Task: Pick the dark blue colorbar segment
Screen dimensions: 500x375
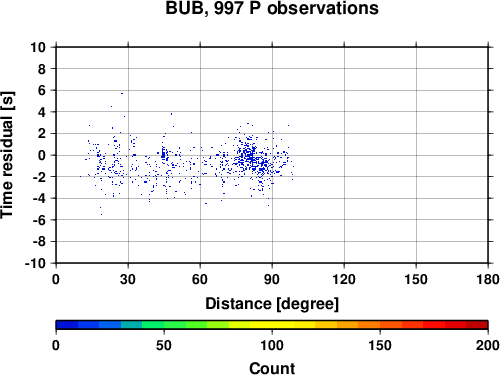Action: [x=67, y=325]
